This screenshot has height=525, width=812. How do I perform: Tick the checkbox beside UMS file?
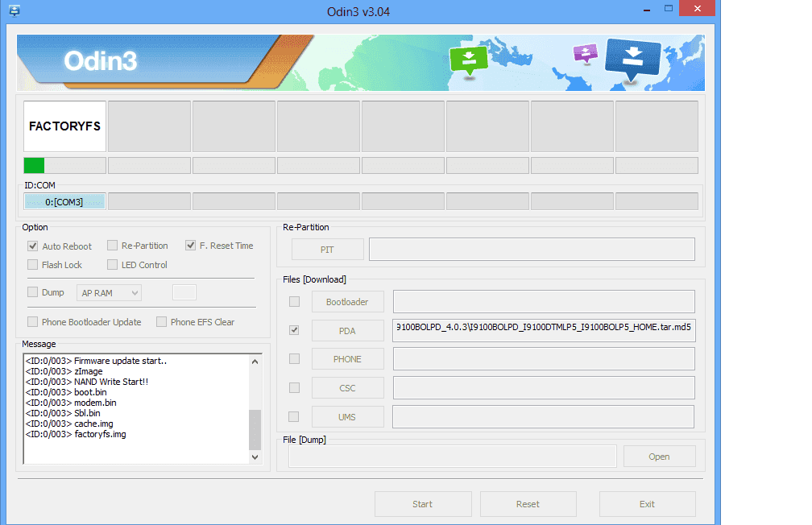[293, 416]
